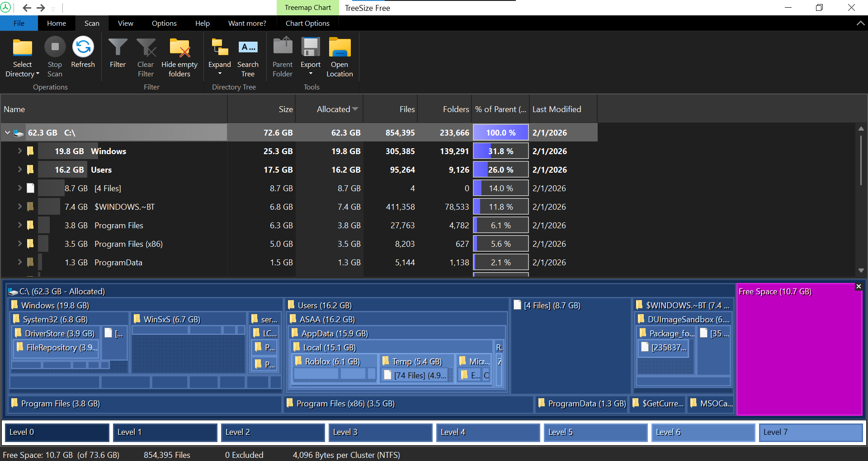Select the Level 3 legend color box
Image resolution: width=868 pixels, height=461 pixels.
tap(380, 432)
